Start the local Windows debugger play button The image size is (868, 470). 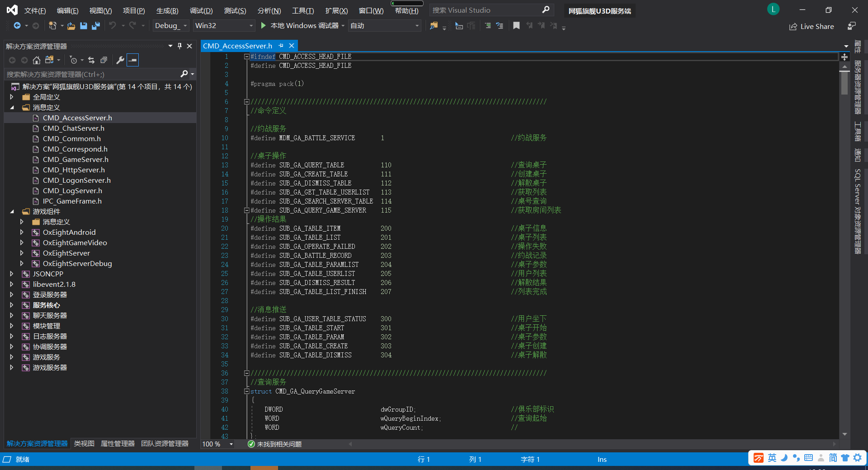pyautogui.click(x=264, y=26)
